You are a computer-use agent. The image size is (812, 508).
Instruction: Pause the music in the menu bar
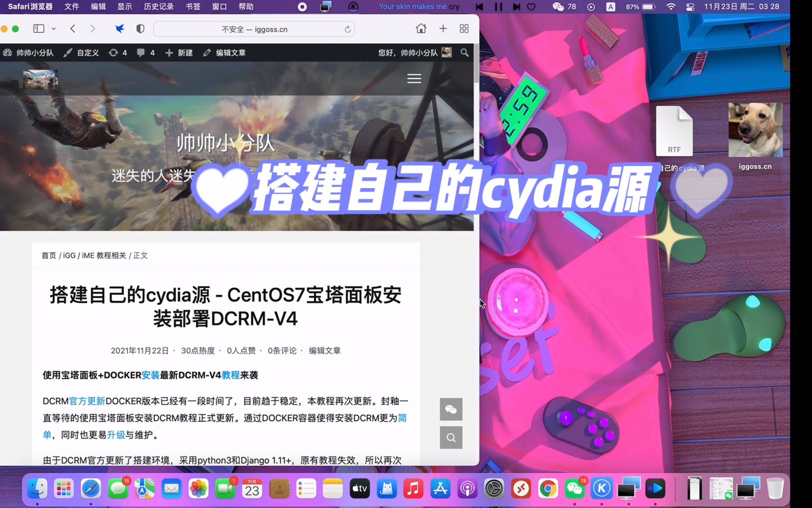498,7
